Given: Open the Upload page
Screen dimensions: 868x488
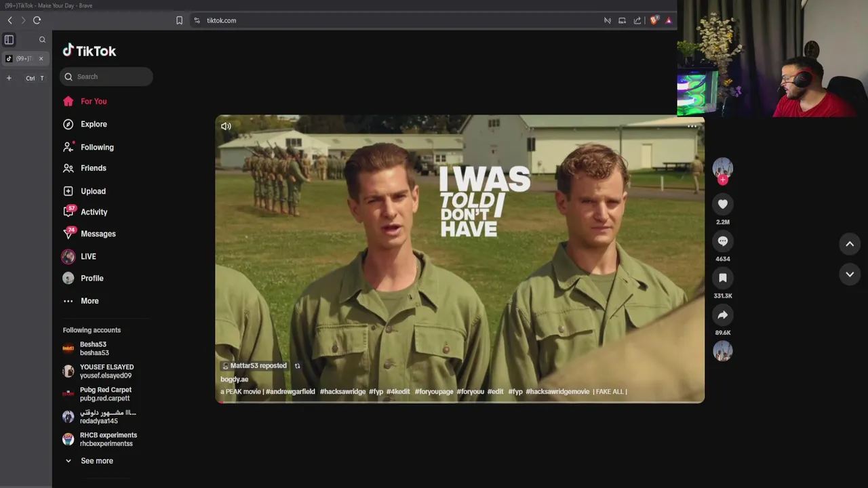Looking at the screenshot, I should [x=84, y=191].
